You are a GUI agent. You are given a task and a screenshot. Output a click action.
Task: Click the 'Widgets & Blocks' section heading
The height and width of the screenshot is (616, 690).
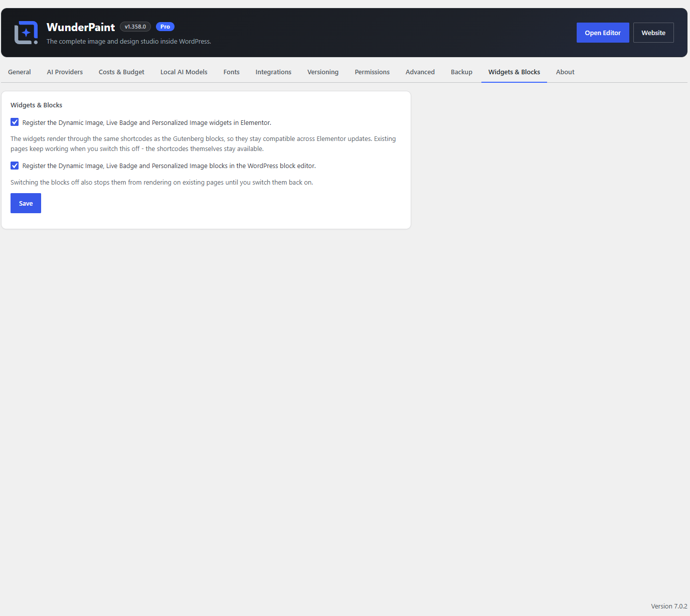coord(36,105)
